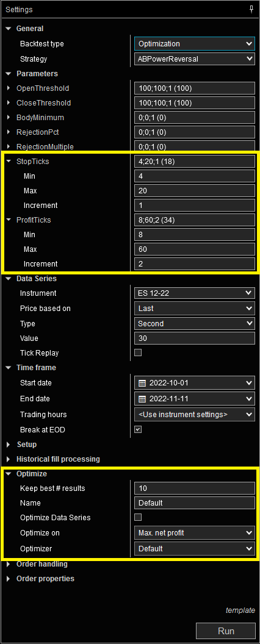Pin the Settings panel
The image size is (260, 644).
point(251,9)
